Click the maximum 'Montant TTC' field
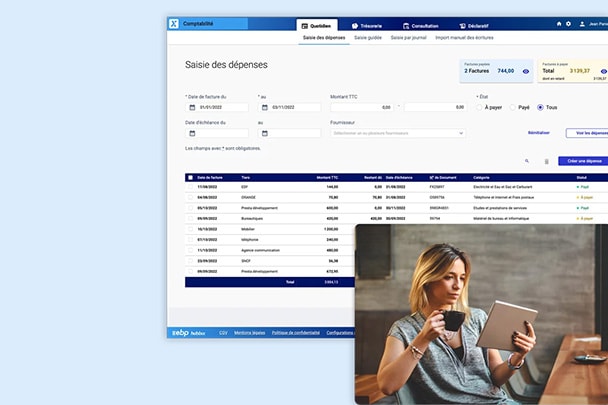Image resolution: width=608 pixels, height=405 pixels. click(435, 107)
